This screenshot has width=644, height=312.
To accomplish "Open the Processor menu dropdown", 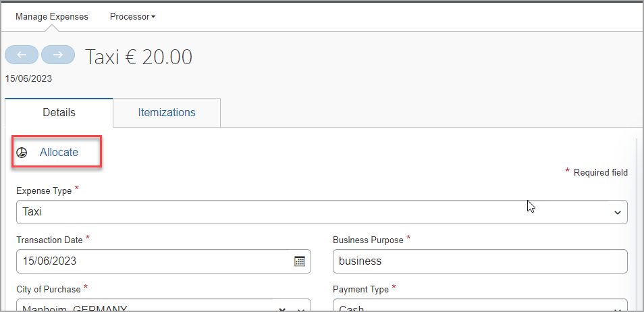I will tap(133, 16).
